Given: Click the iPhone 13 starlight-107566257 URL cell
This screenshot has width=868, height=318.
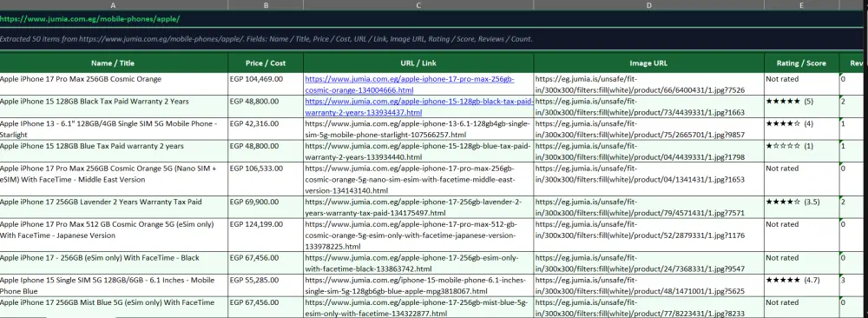Looking at the screenshot, I should click(x=418, y=129).
